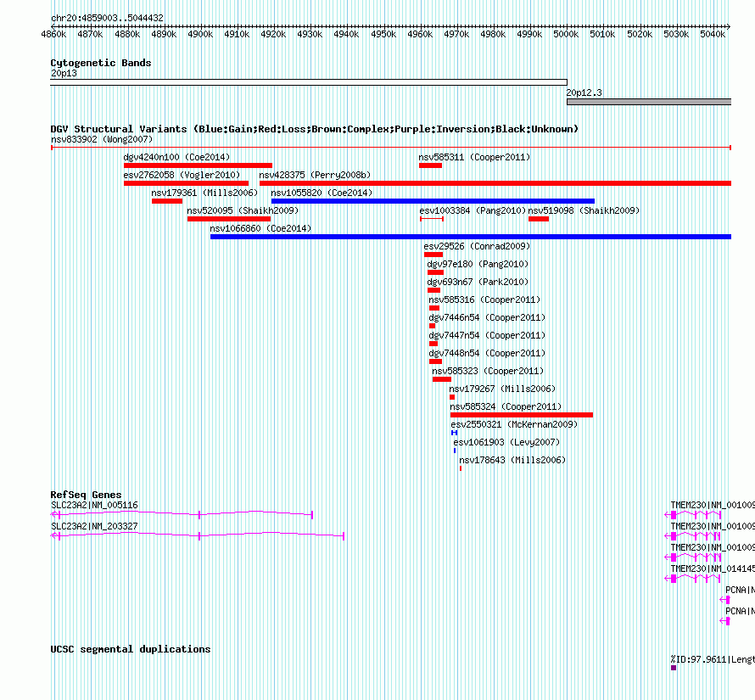Click the nsv179267 (Mills2006) variant label
This screenshot has height=700, width=755.
pyautogui.click(x=502, y=389)
